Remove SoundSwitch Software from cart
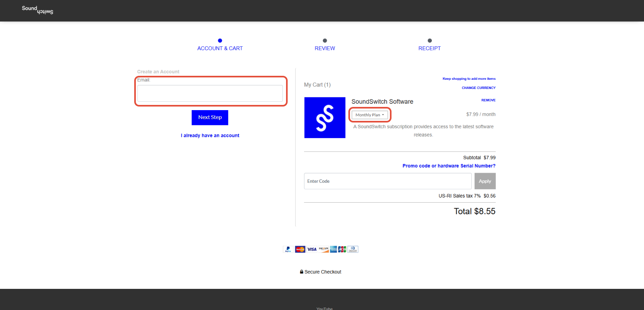The width and height of the screenshot is (644, 310). point(488,100)
